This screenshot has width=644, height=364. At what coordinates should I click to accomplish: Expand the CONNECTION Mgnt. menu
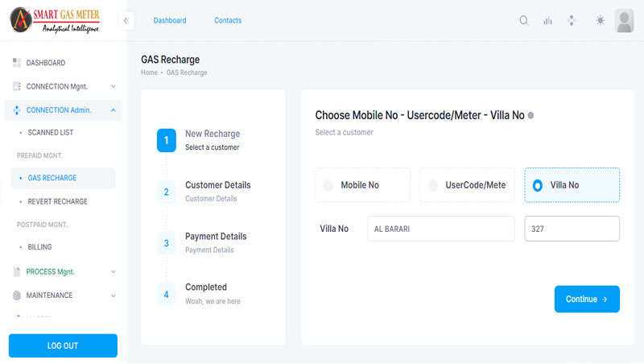[x=63, y=86]
